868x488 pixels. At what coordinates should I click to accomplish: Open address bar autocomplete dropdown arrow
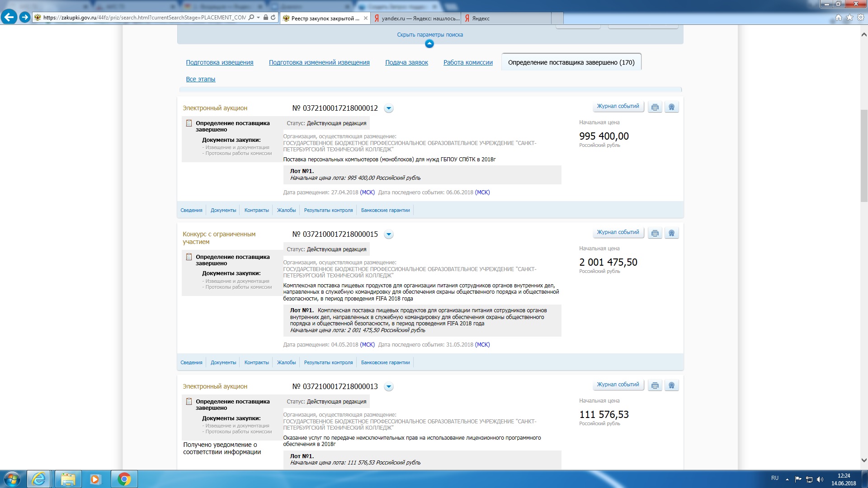coord(258,18)
